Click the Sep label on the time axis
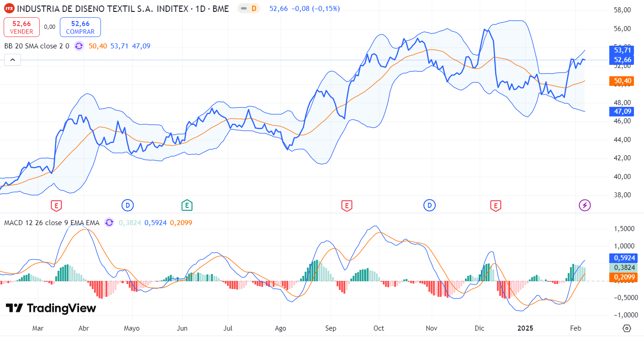This screenshot has width=644, height=337. (x=331, y=328)
